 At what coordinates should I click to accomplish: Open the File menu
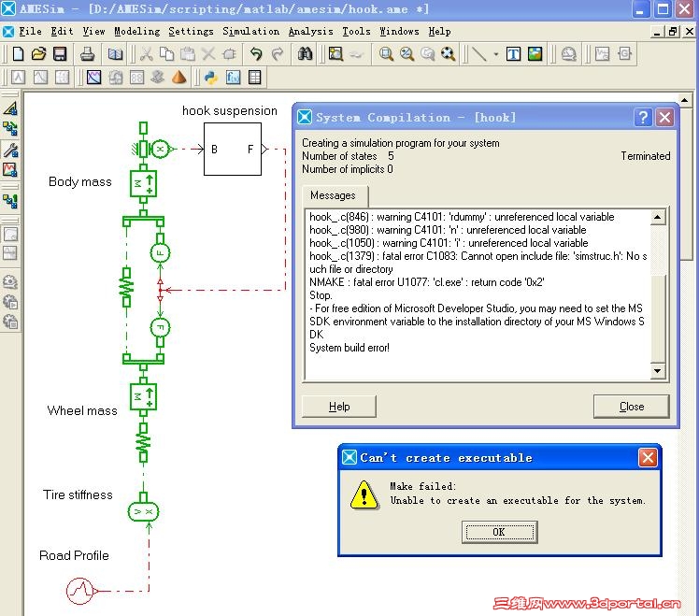[30, 31]
